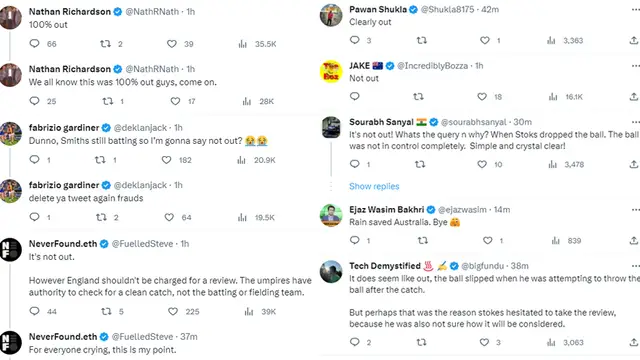Open more options for Tech Demystified's tweet
640x360 pixels.
click(636, 266)
